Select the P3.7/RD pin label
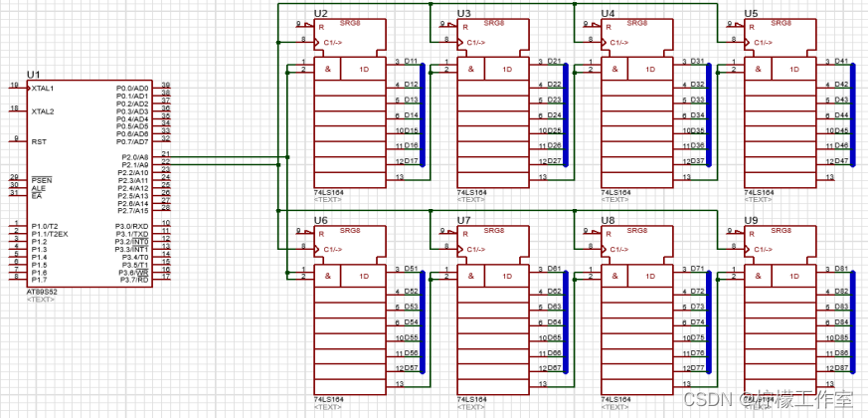Viewport: 868px width, 418px height. point(134,280)
